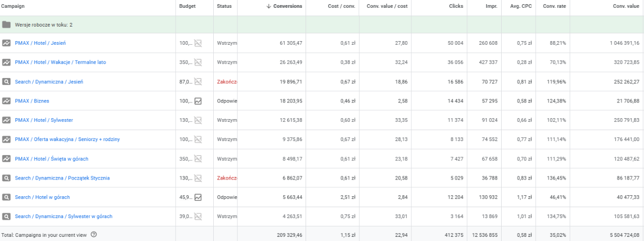Select total conv. value 5 504 724,08
This screenshot has height=241, width=644.
coord(624,235)
